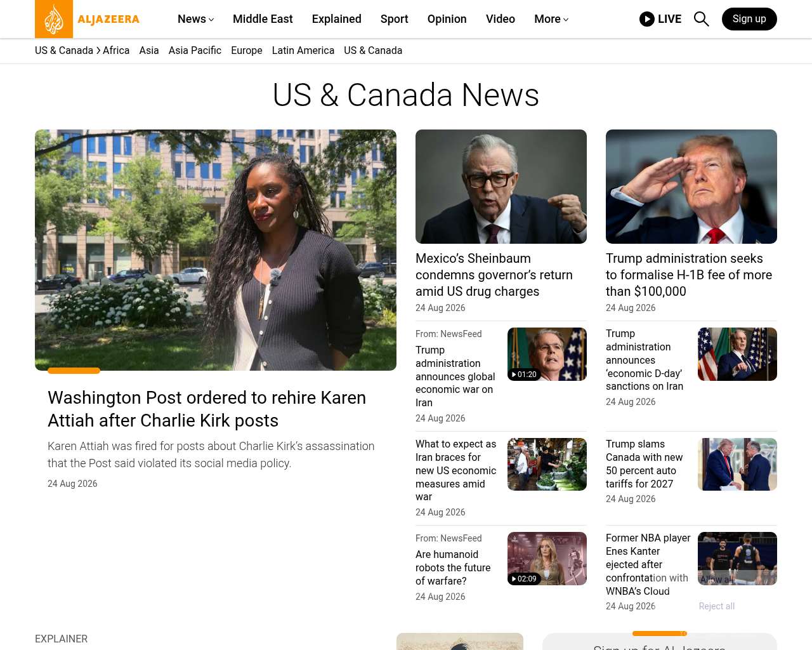Click the US & Canada breadcrumb link
Image resolution: width=812 pixels, height=650 pixels.
pos(64,51)
